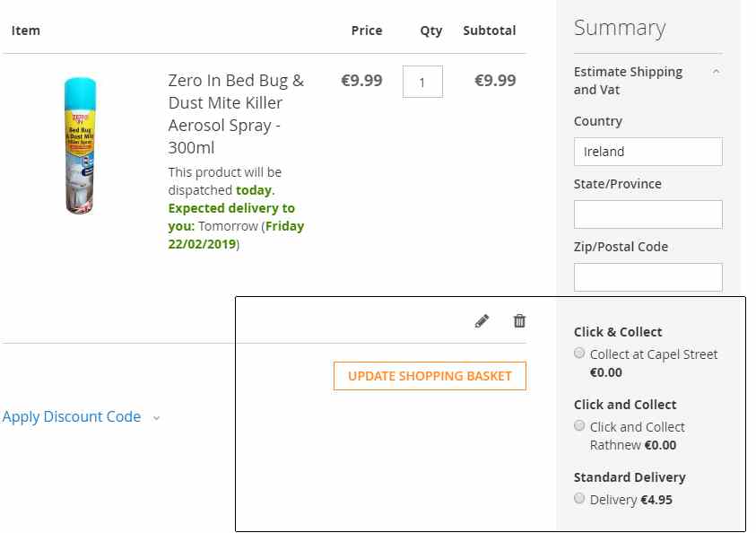This screenshot has width=756, height=533.
Task: Click the quantity input field
Action: (422, 82)
